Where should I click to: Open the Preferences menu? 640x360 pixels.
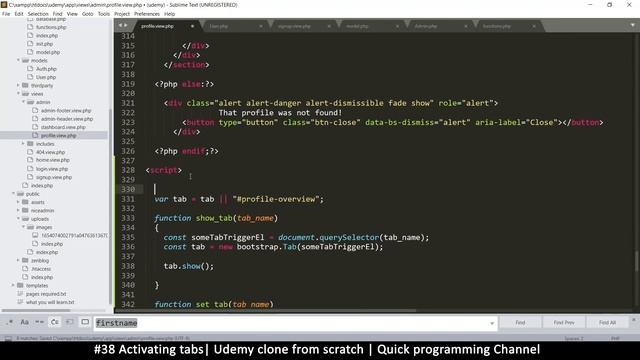coord(147,14)
